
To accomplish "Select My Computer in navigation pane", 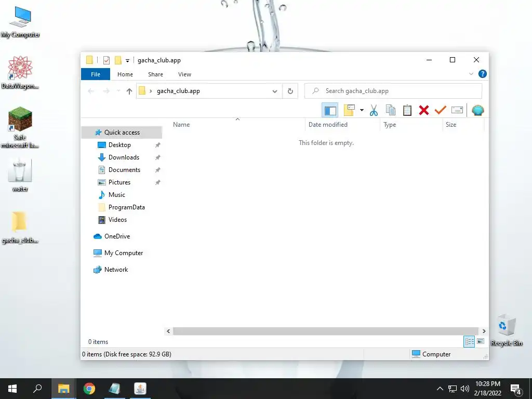I will pyautogui.click(x=123, y=253).
